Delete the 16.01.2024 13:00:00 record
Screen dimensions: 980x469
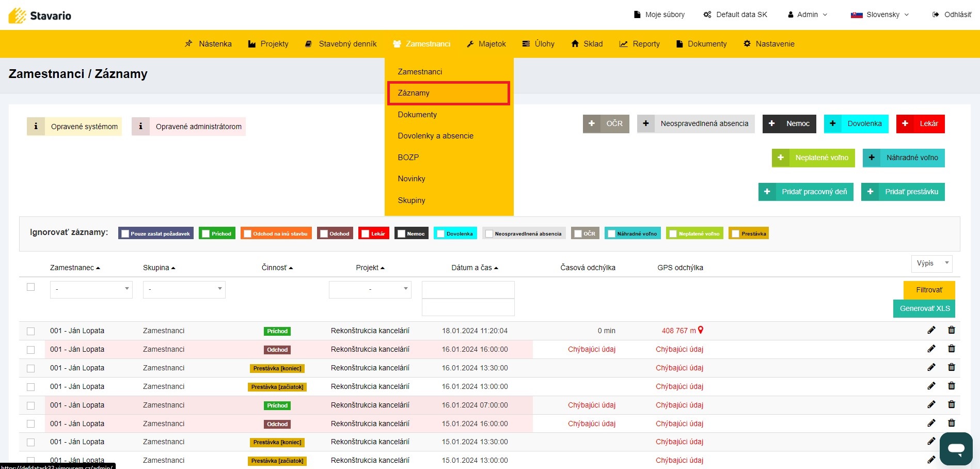pos(952,386)
